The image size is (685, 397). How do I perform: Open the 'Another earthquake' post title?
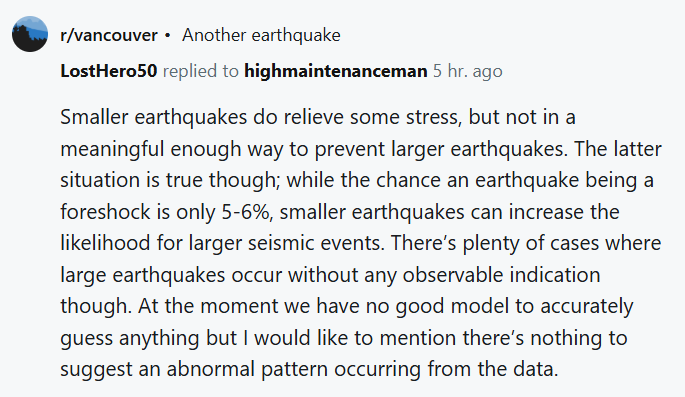click(261, 35)
